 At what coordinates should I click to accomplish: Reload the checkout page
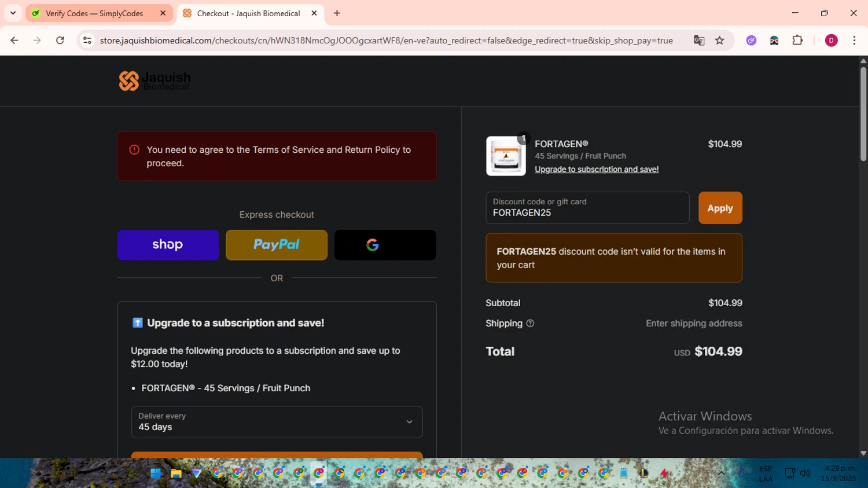[x=60, y=41]
